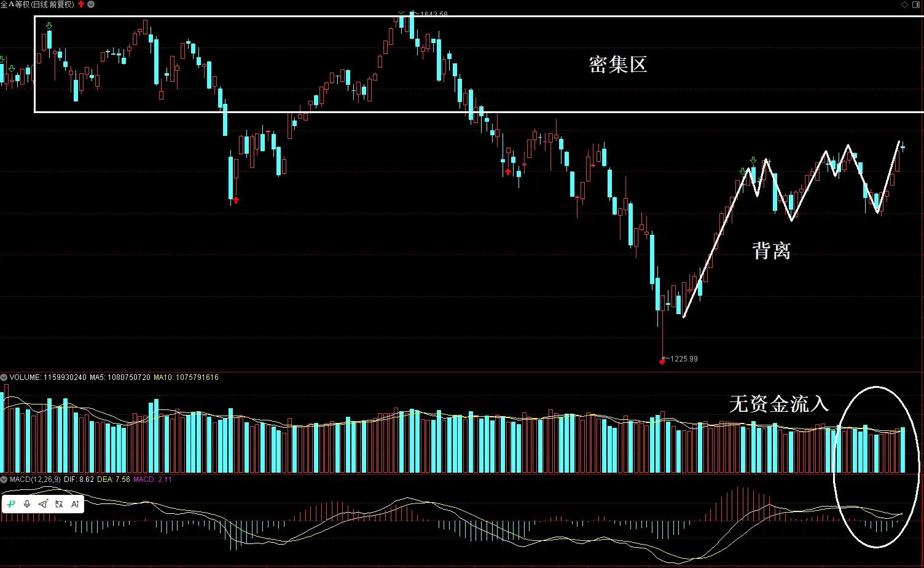Click the 全A等权(日线,前复权) chart title
The height and width of the screenshot is (568, 924).
(x=37, y=4)
